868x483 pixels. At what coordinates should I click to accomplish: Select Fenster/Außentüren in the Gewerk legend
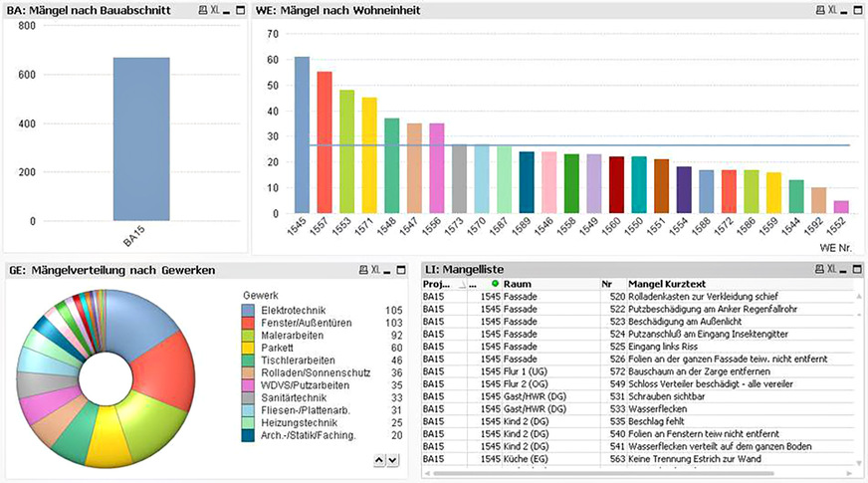(x=299, y=324)
